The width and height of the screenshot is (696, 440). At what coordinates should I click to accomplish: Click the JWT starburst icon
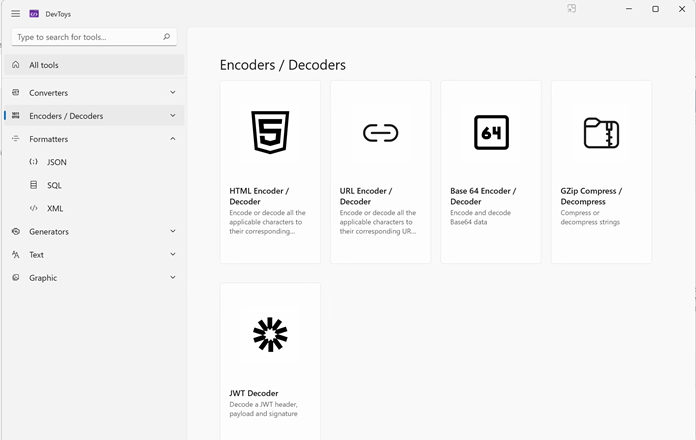[x=270, y=334]
